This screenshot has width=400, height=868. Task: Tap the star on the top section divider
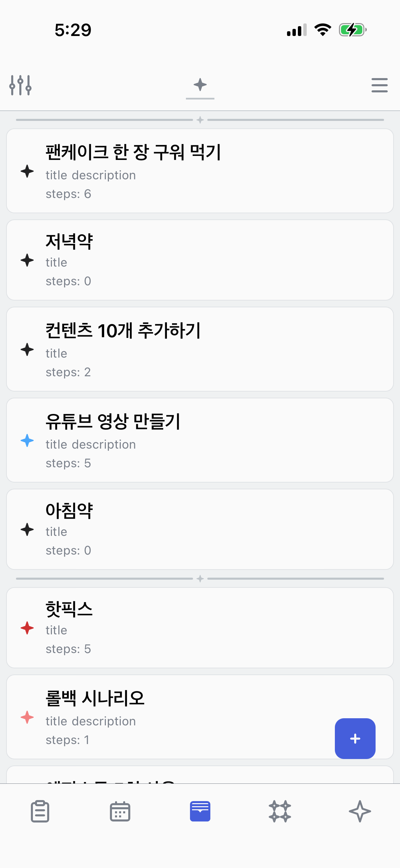point(200,120)
